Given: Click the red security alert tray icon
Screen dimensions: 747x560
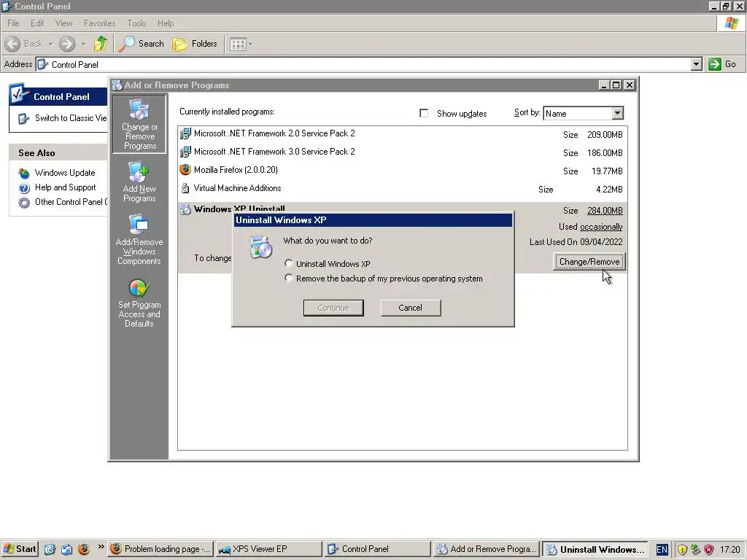Looking at the screenshot, I should [709, 550].
